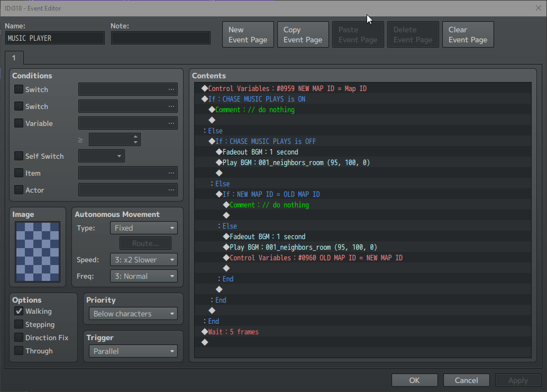Viewport: 547px width, 392px height.
Task: Select event page tab 1
Action: click(14, 58)
